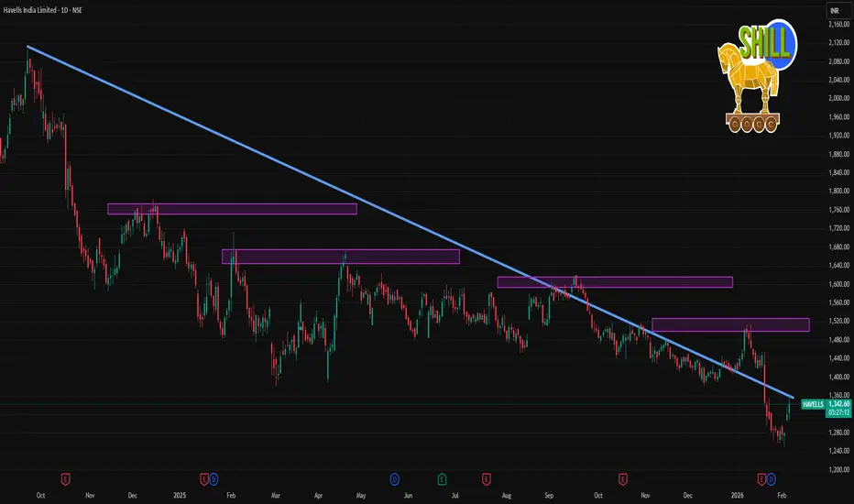Click the 1,600.00 price axis label
Screen dimensions: 854x504
[838, 284]
